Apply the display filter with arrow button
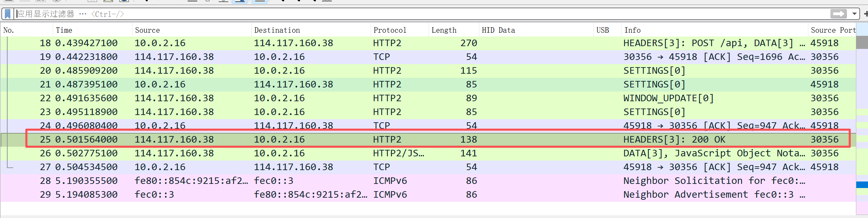Screen dimensions: 868x218 pyautogui.click(x=838, y=14)
